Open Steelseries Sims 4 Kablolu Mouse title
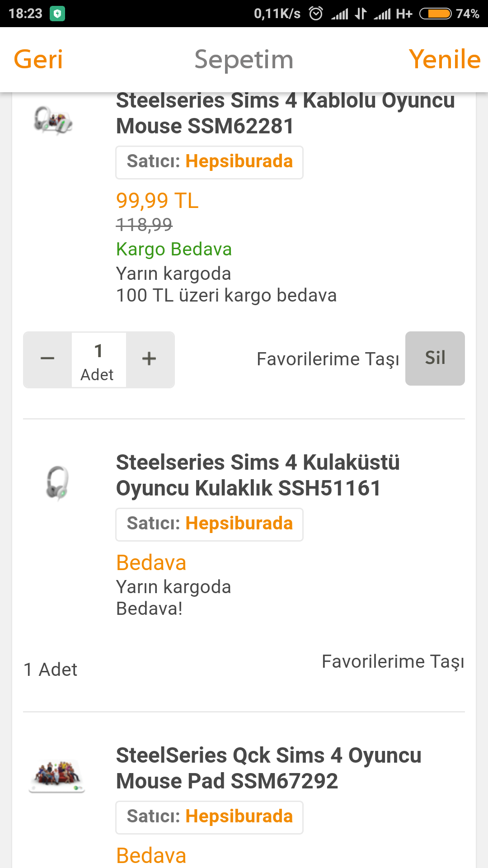 pyautogui.click(x=285, y=113)
